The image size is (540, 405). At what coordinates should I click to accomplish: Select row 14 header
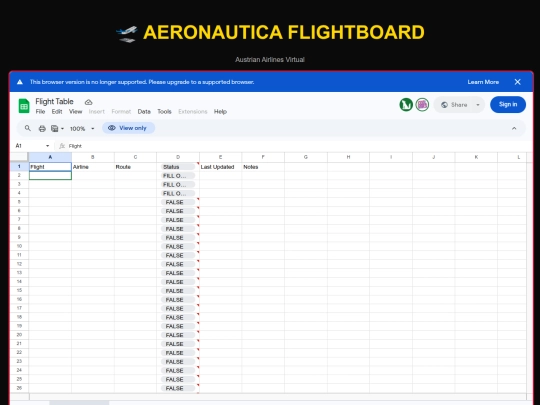(19, 282)
